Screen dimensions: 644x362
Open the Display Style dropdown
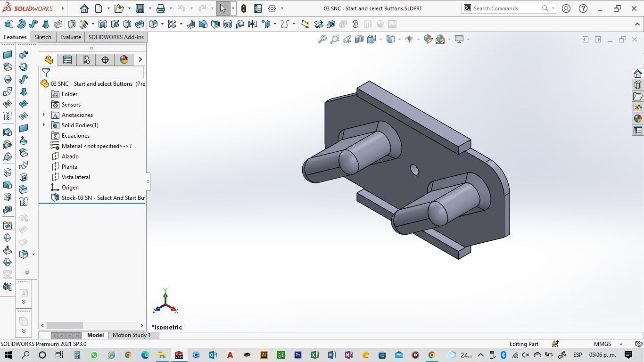[399, 39]
